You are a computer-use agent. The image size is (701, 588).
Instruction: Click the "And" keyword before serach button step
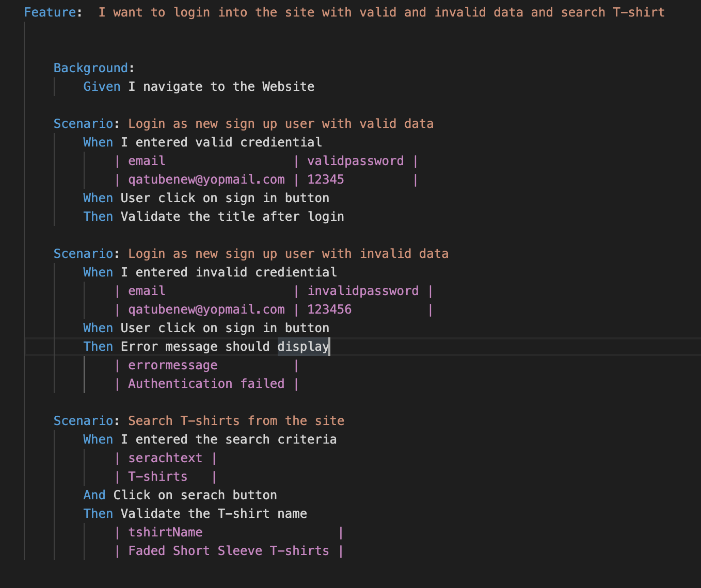94,495
